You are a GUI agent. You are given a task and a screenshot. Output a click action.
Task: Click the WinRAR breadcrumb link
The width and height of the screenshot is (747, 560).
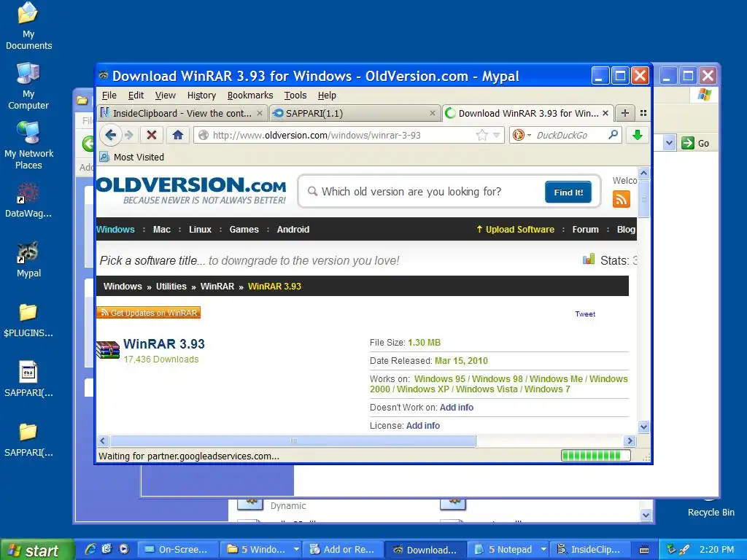pyautogui.click(x=217, y=286)
